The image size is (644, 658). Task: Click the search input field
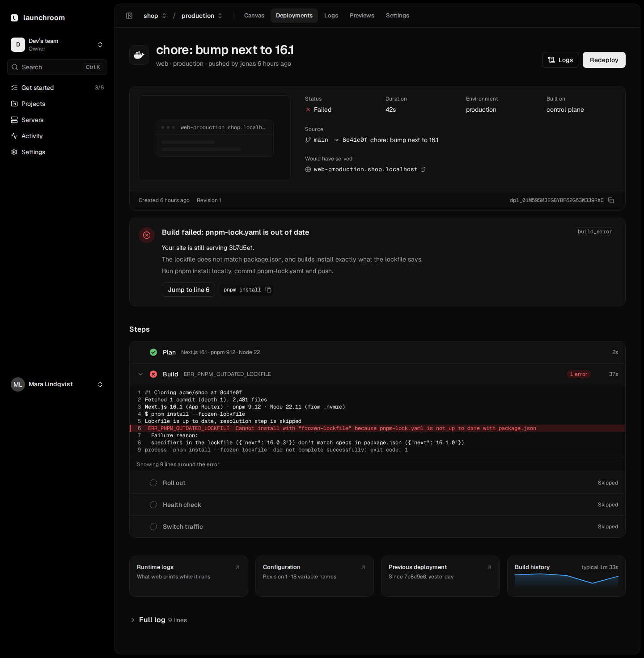57,67
